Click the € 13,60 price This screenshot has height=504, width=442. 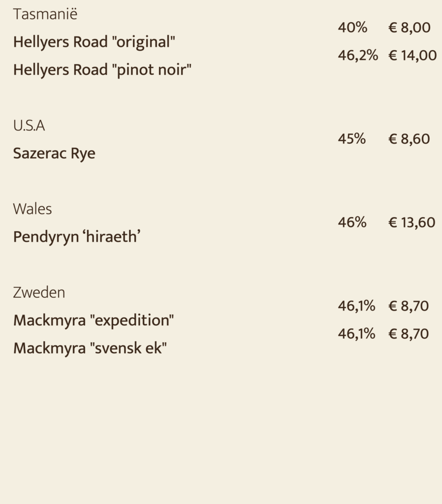click(412, 223)
